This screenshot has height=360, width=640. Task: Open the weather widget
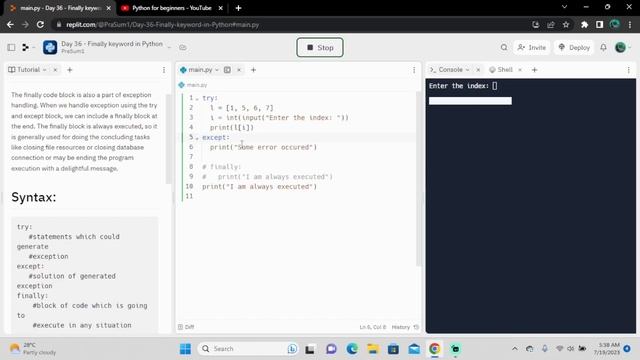(x=33, y=349)
